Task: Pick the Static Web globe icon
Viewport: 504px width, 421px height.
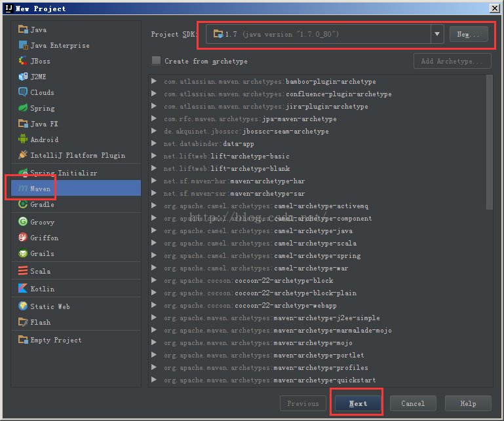Action: [23, 306]
